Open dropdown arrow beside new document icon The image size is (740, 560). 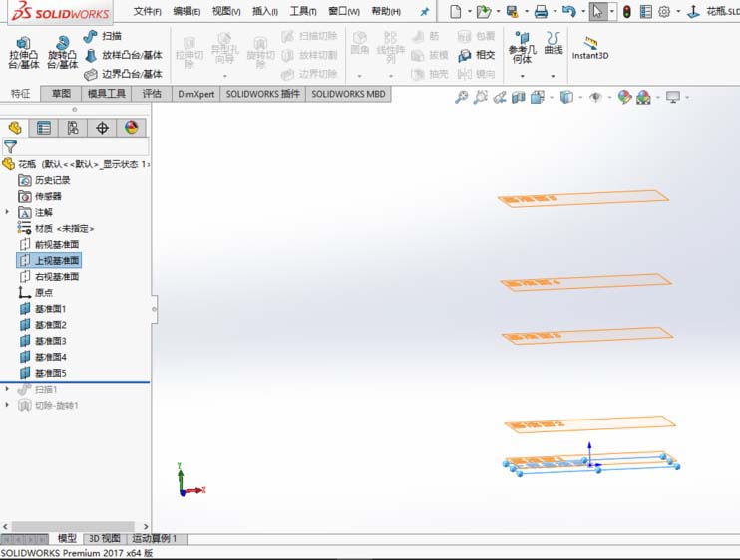coord(469,11)
